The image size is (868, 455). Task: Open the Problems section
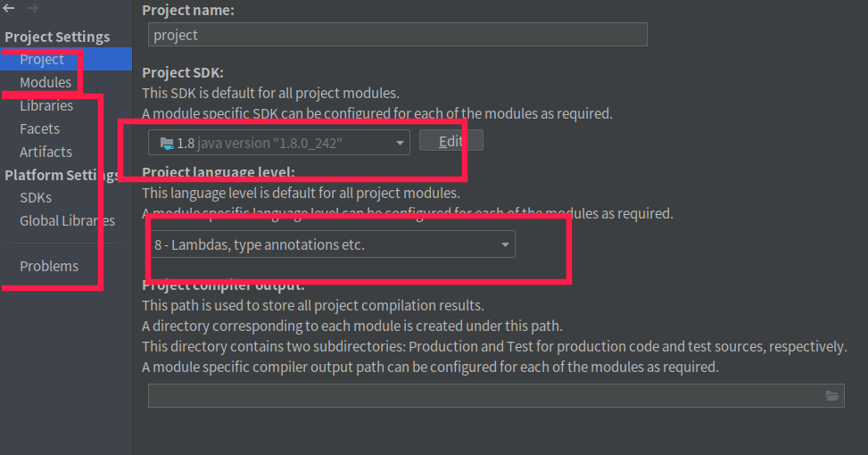click(49, 266)
